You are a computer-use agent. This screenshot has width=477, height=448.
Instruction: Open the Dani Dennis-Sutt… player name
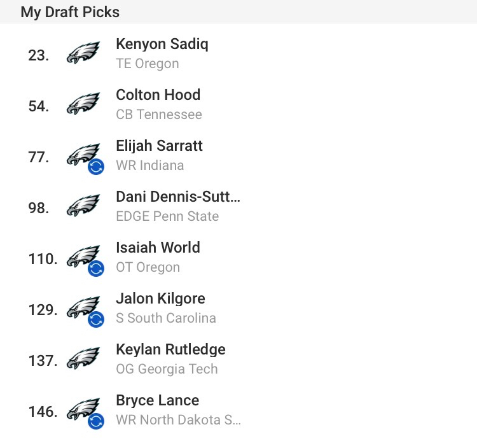tap(178, 197)
